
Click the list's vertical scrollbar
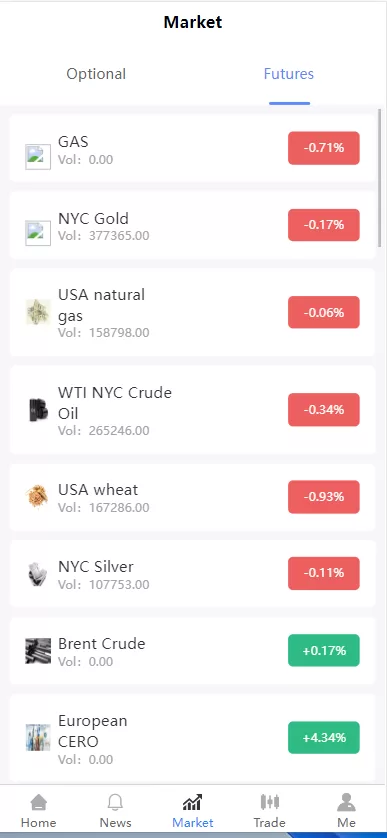coord(380,176)
